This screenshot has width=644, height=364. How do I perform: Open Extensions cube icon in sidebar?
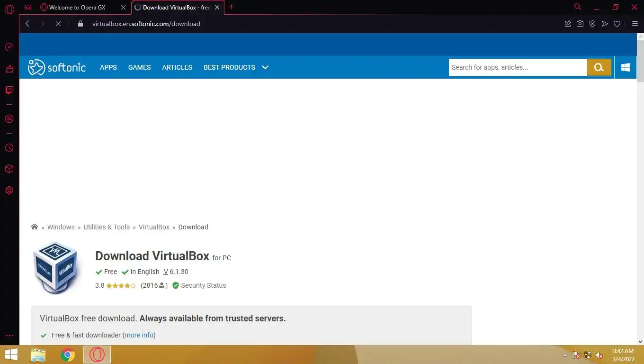tap(9, 169)
